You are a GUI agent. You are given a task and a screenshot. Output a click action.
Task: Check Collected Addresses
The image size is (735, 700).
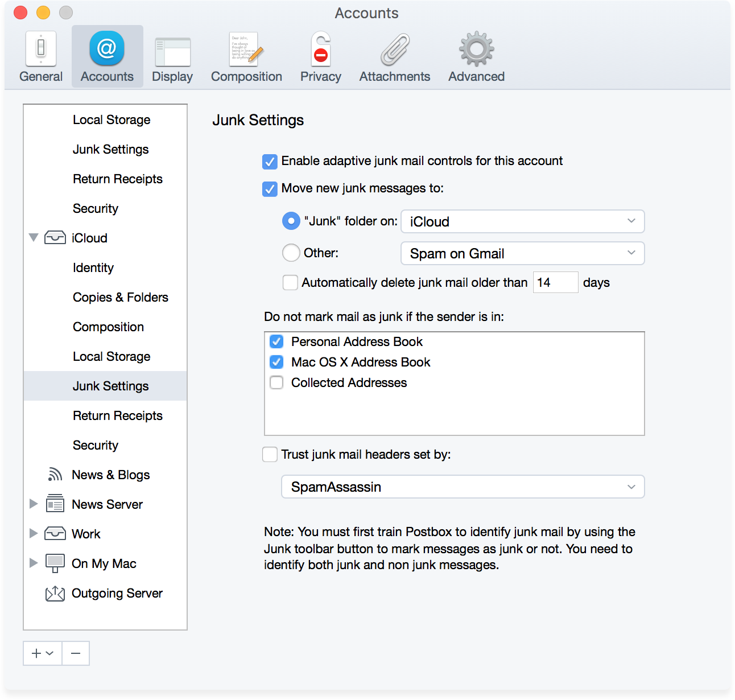click(276, 382)
